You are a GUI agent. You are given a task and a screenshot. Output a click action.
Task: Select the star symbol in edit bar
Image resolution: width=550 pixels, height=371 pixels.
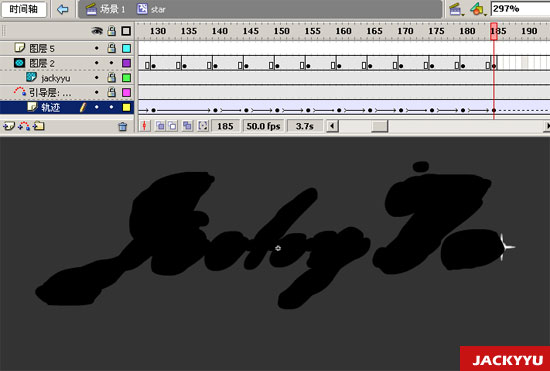[151, 9]
